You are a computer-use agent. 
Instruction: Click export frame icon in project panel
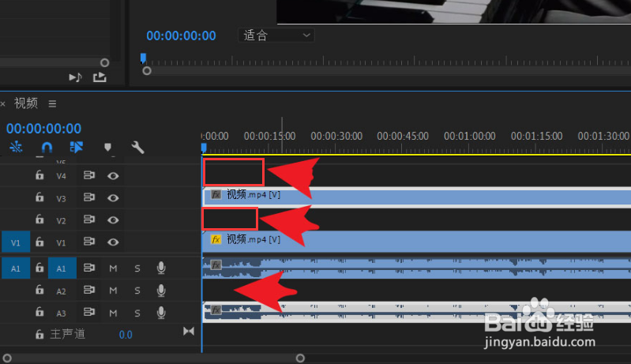coord(100,77)
